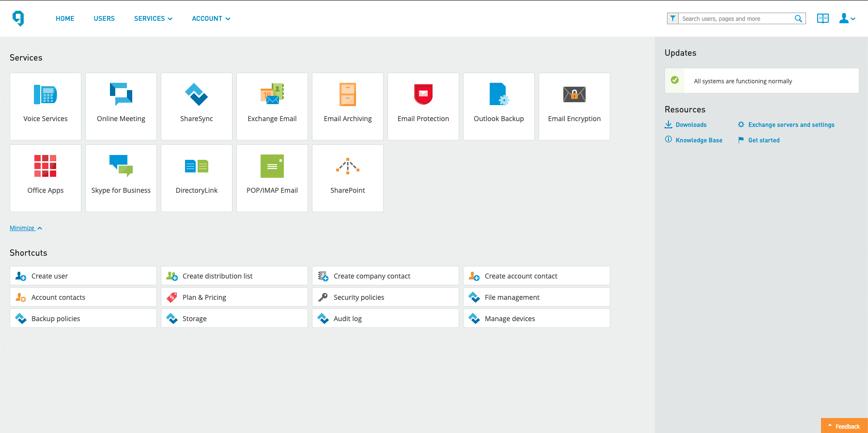Open Email Encryption service
The height and width of the screenshot is (433, 868).
pyautogui.click(x=574, y=107)
